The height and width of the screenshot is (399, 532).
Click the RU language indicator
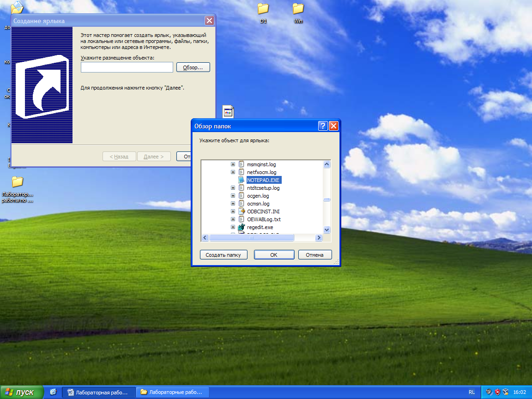tap(472, 392)
